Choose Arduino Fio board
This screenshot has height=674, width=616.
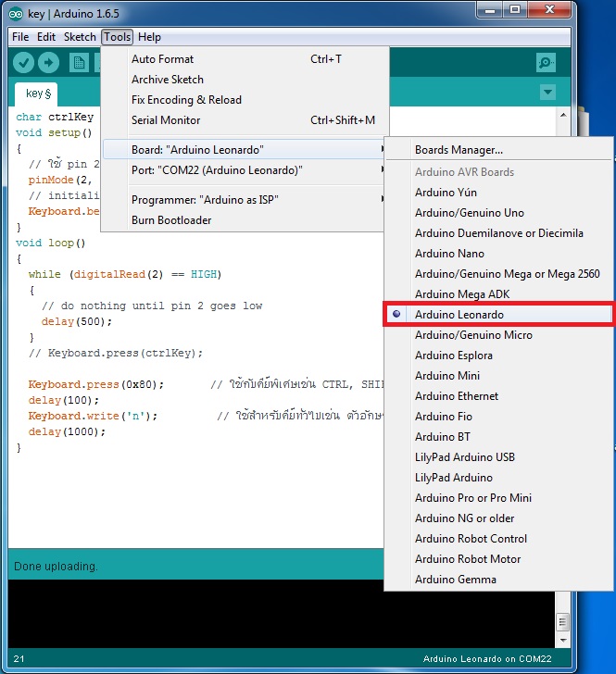click(x=498, y=417)
